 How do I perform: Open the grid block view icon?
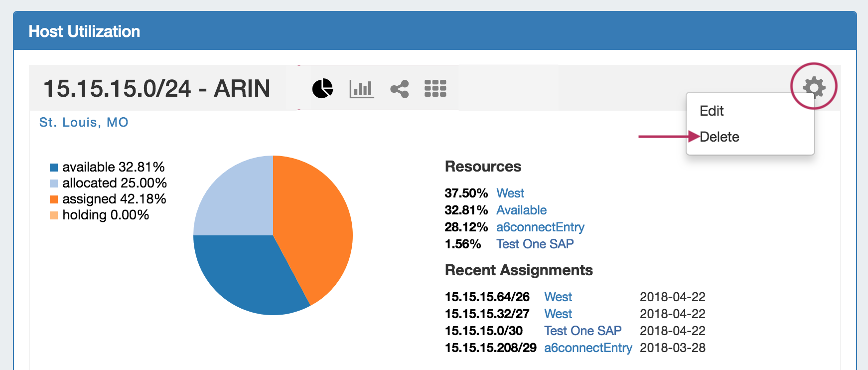[435, 88]
